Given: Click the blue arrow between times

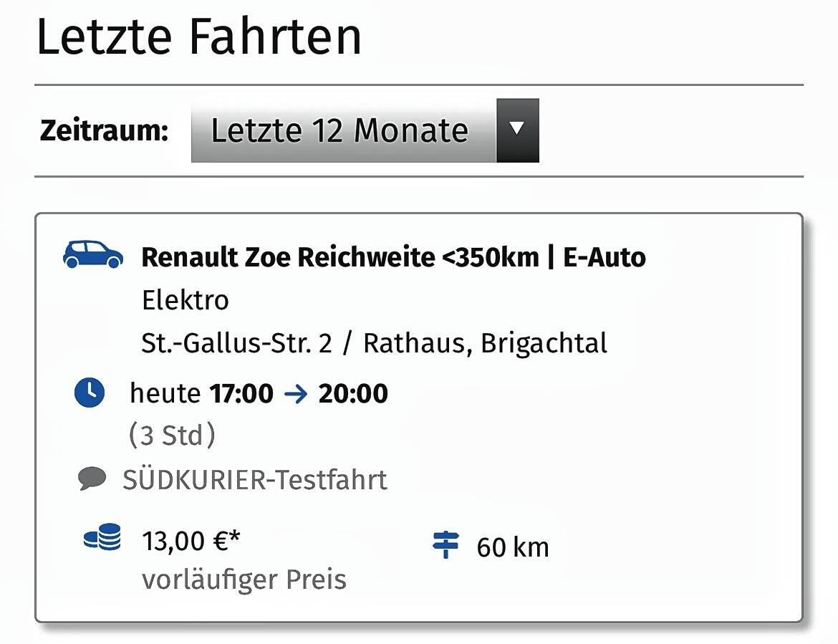Looking at the screenshot, I should point(296,395).
